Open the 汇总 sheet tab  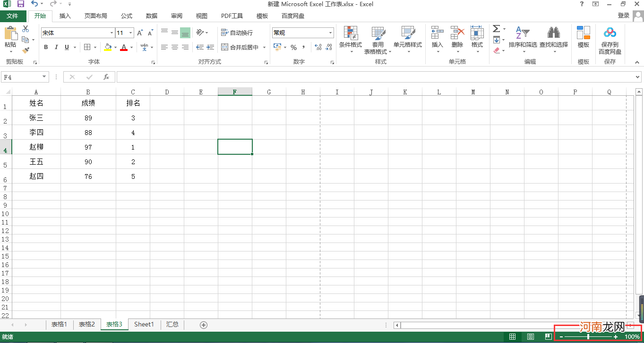coord(172,325)
